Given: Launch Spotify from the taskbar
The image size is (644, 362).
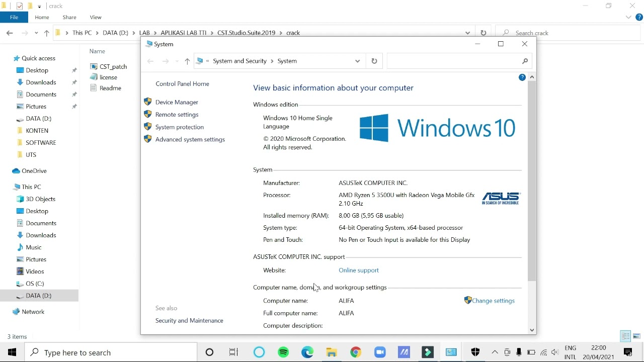Looking at the screenshot, I should [283, 352].
